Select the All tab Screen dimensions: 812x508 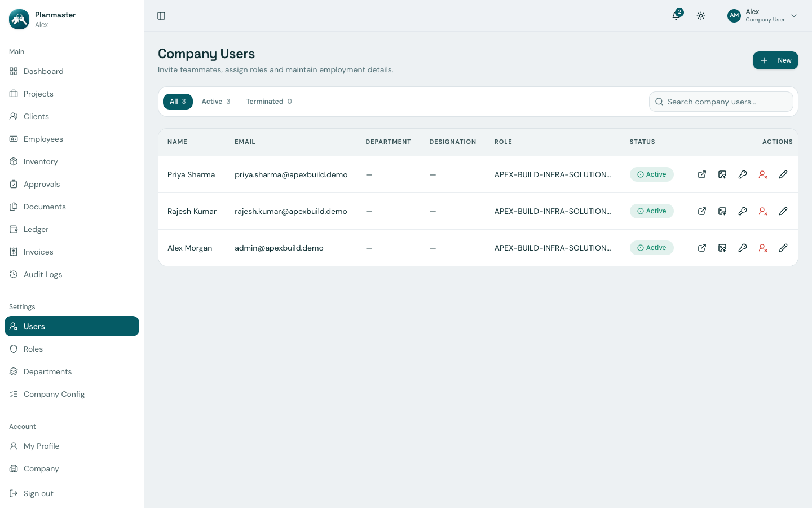[178, 102]
